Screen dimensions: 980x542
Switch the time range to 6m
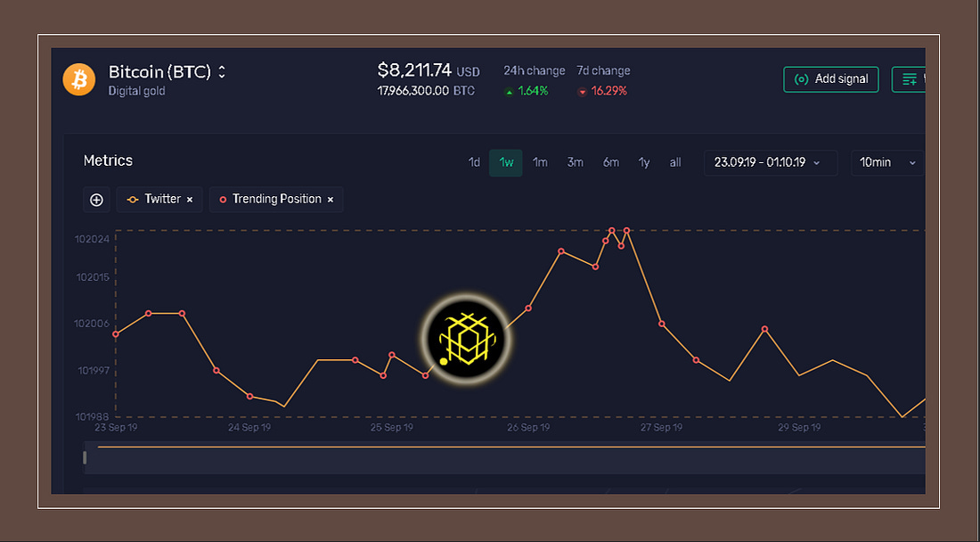pos(610,162)
